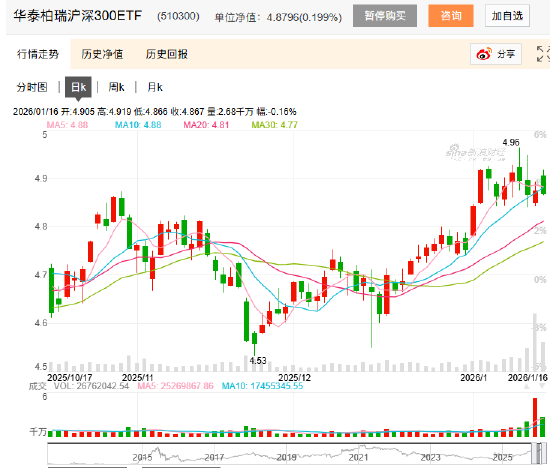Image resolution: width=550 pixels, height=468 pixels.
Task: Click the tallest red volume bar
Action: pos(535,417)
